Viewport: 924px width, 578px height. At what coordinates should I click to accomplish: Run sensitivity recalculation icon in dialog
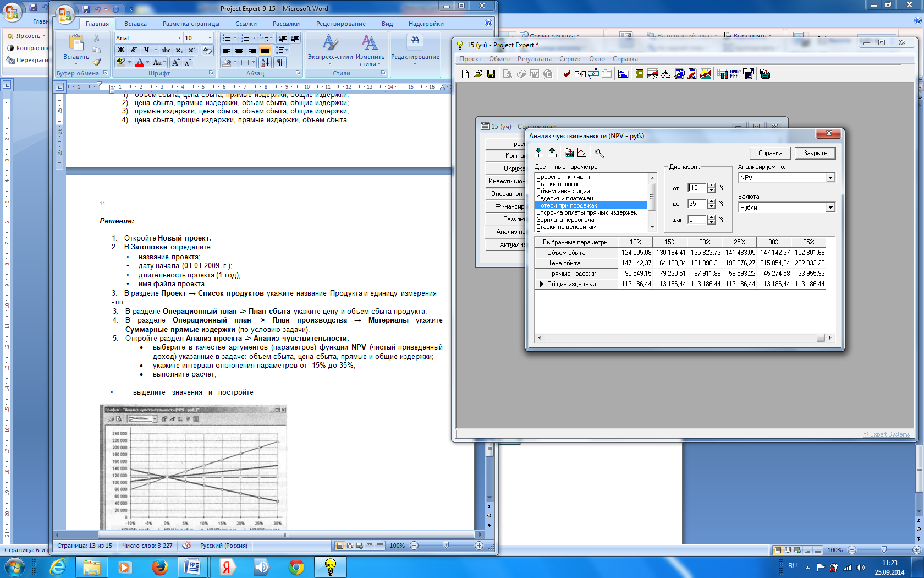[x=569, y=153]
